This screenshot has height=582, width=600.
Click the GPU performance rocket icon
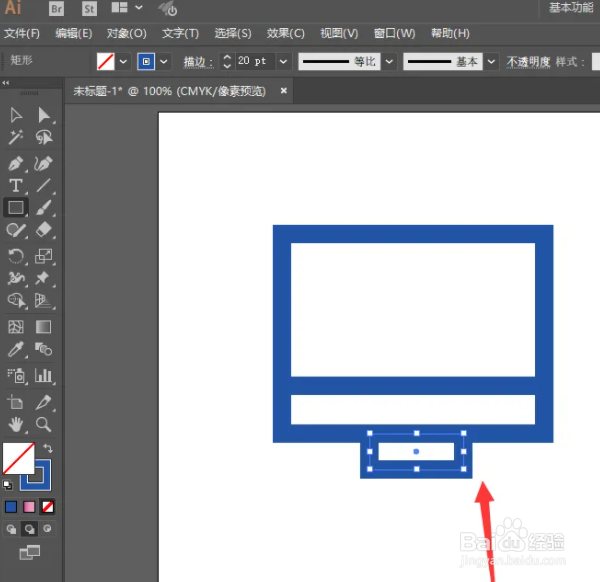[x=168, y=8]
